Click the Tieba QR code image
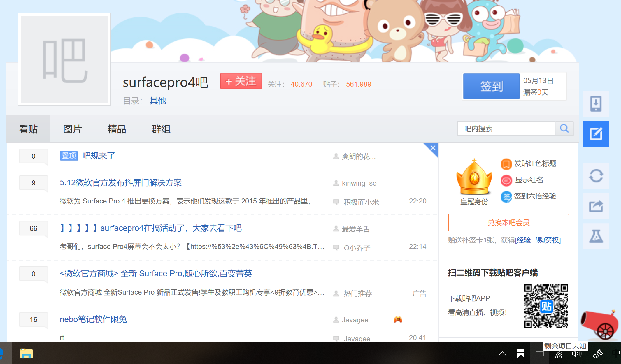 pos(546,306)
